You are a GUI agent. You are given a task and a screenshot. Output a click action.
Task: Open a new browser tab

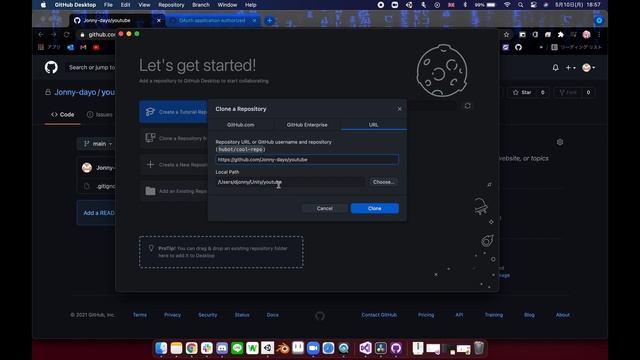point(269,20)
